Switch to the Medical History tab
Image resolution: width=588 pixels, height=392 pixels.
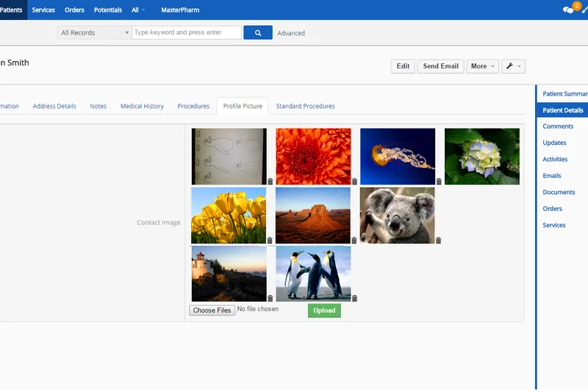pyautogui.click(x=142, y=106)
